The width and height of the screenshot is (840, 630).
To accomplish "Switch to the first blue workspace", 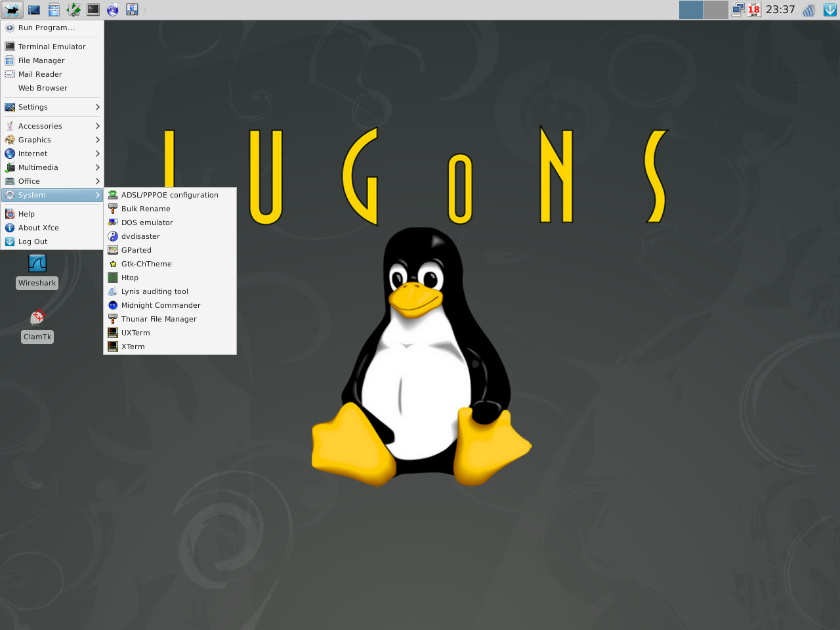I will 691,10.
